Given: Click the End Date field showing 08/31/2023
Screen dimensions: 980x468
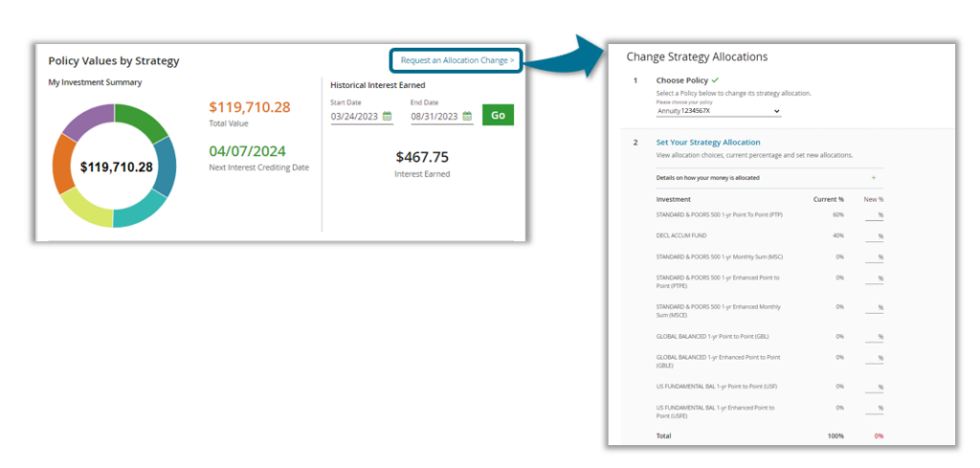Looking at the screenshot, I should (x=435, y=117).
